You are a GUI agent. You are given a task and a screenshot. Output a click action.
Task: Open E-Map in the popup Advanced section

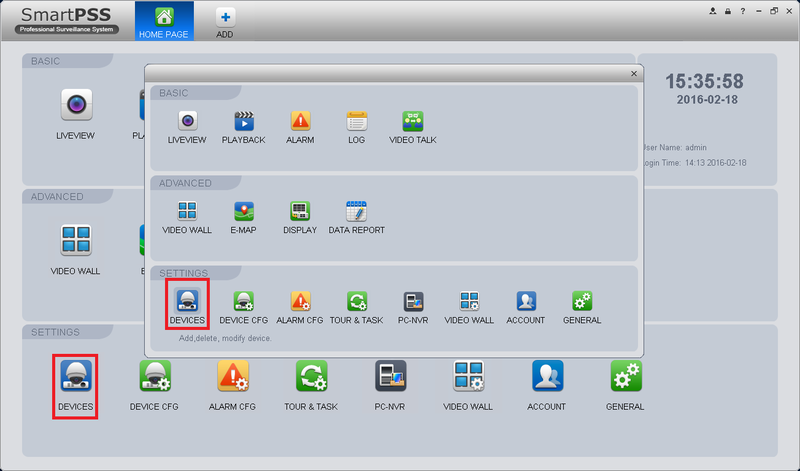pos(243,218)
